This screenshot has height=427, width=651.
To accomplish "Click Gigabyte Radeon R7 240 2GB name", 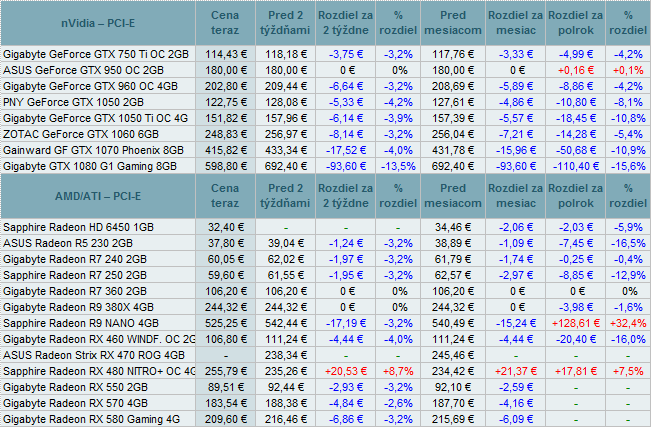I will (x=75, y=259).
